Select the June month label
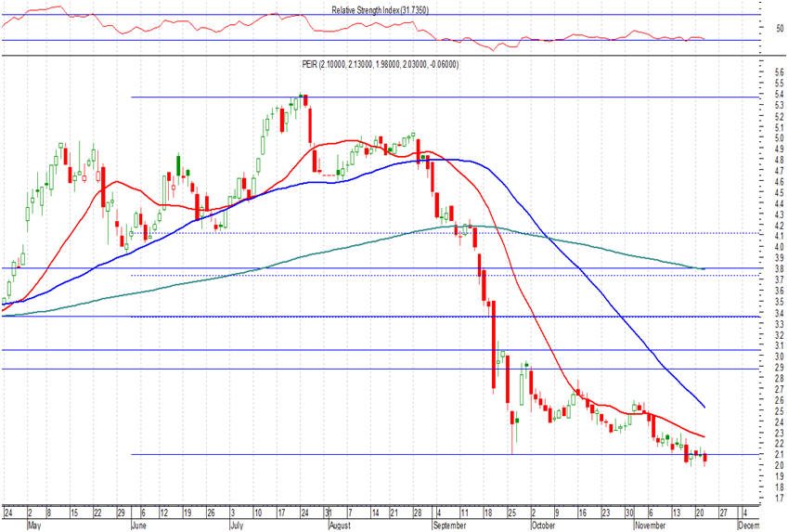 (138, 525)
